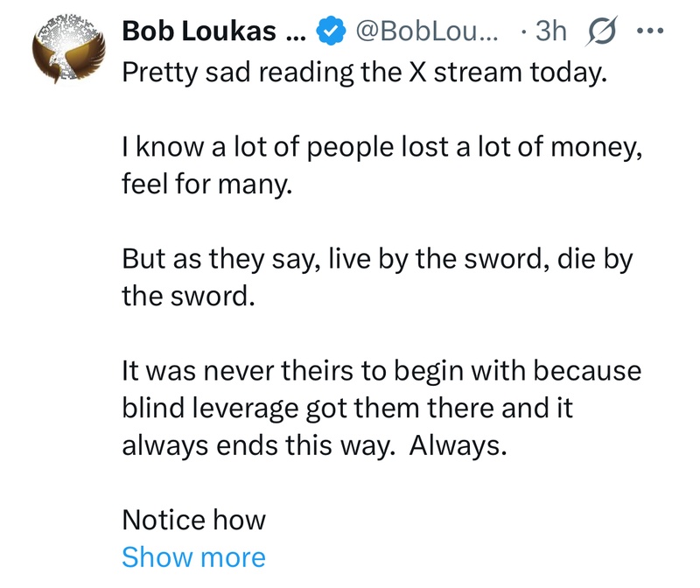The width and height of the screenshot is (700, 588).
Task: Open the Grok explain-post icon
Action: click(599, 31)
